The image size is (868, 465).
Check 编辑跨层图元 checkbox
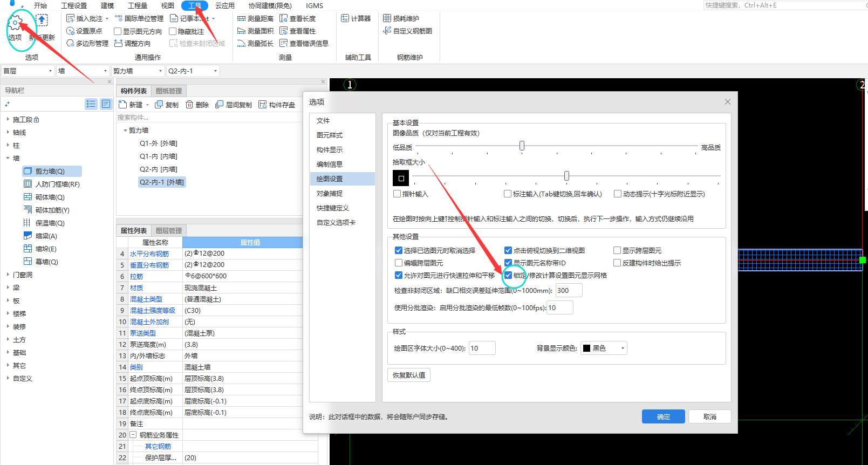tap(399, 263)
